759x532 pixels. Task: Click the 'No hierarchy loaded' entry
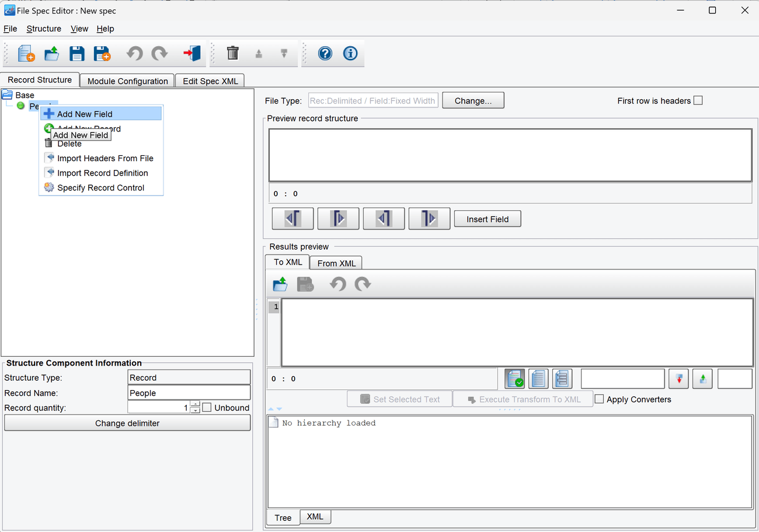tap(329, 423)
